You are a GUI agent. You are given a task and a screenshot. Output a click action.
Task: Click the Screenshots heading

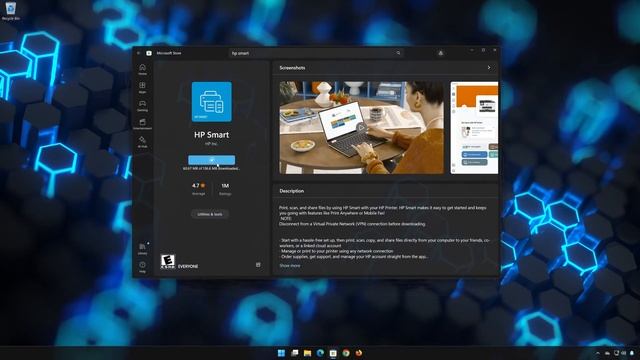(x=292, y=68)
